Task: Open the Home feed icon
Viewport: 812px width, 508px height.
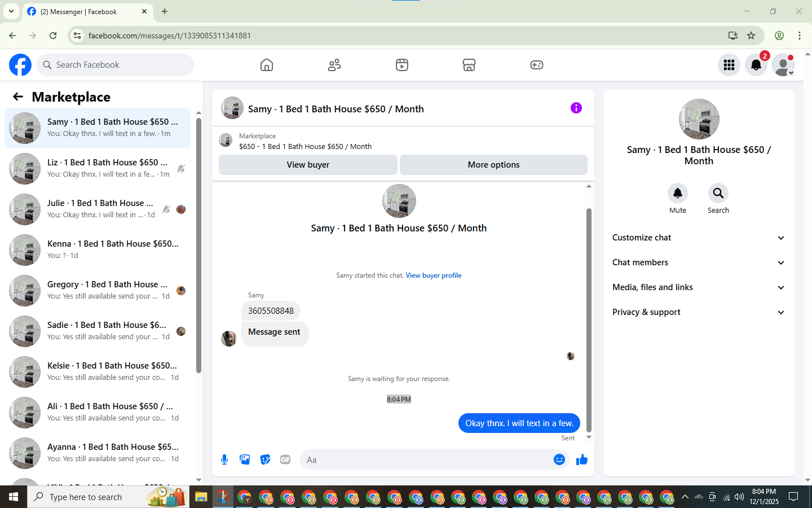Action: [x=267, y=65]
